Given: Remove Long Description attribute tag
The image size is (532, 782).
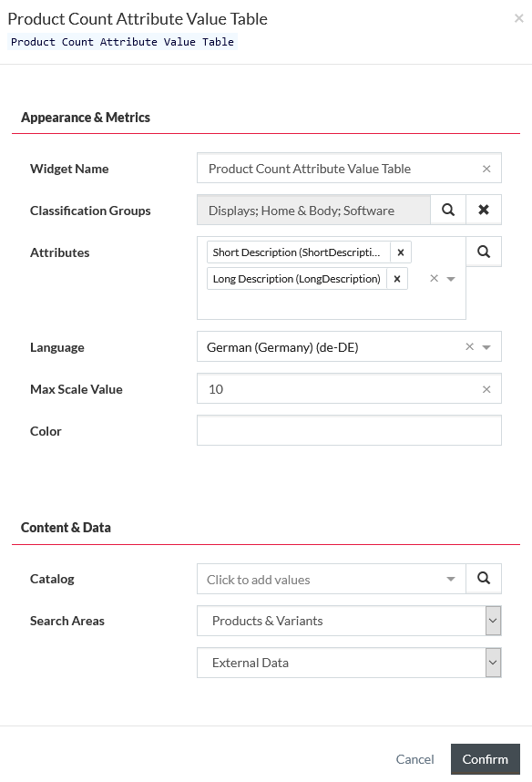Looking at the screenshot, I should tap(397, 279).
